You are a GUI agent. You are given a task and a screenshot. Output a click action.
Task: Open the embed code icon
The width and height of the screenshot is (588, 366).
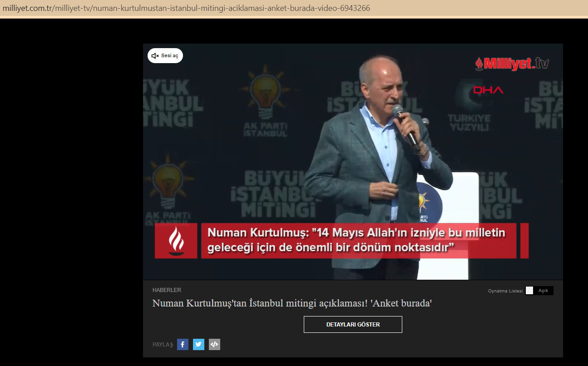click(x=214, y=345)
